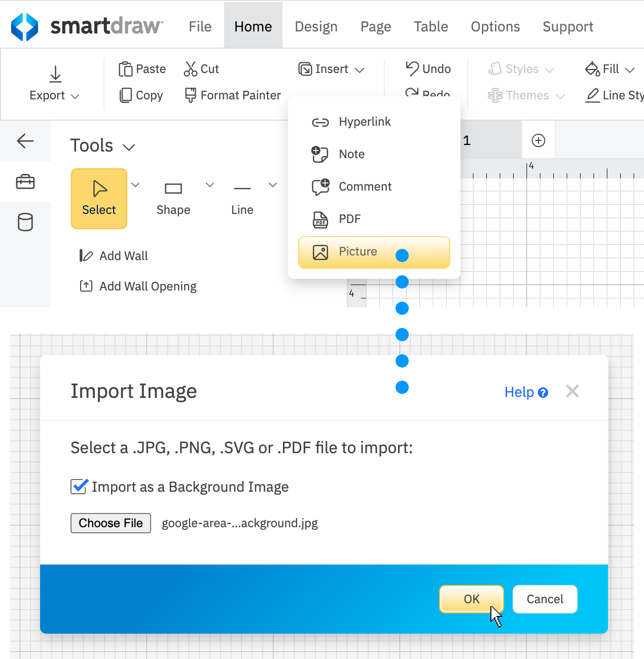The height and width of the screenshot is (659, 644).
Task: Click the Undo arrow icon
Action: 412,68
